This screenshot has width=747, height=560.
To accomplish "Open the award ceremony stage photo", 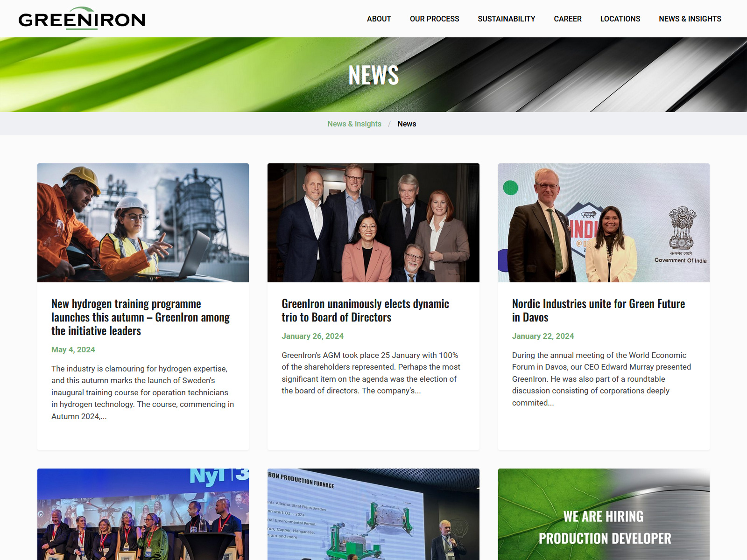I will click(x=143, y=514).
